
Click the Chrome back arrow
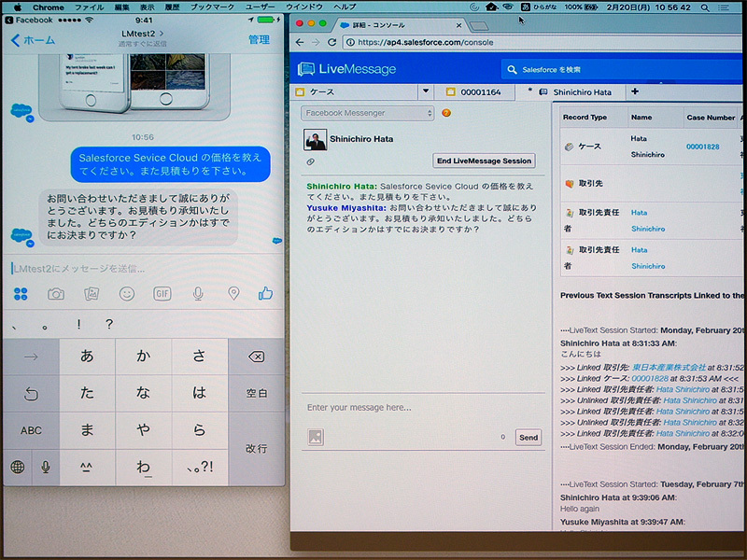[300, 42]
